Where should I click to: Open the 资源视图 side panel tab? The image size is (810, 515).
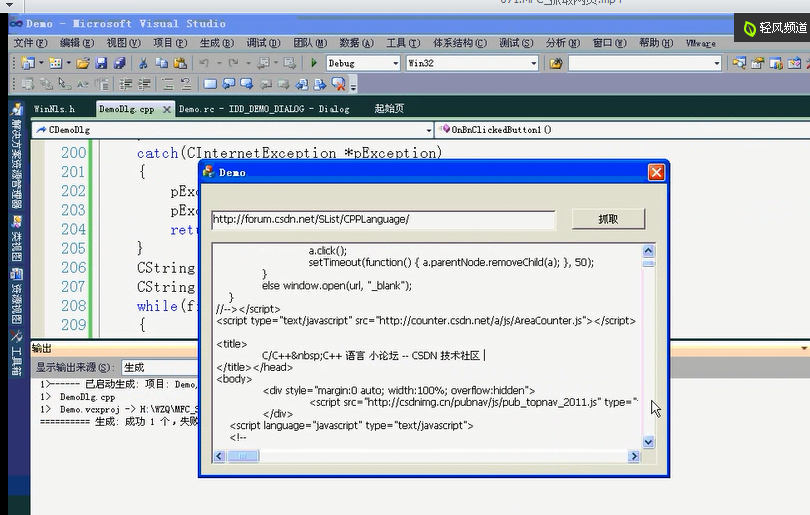17,295
